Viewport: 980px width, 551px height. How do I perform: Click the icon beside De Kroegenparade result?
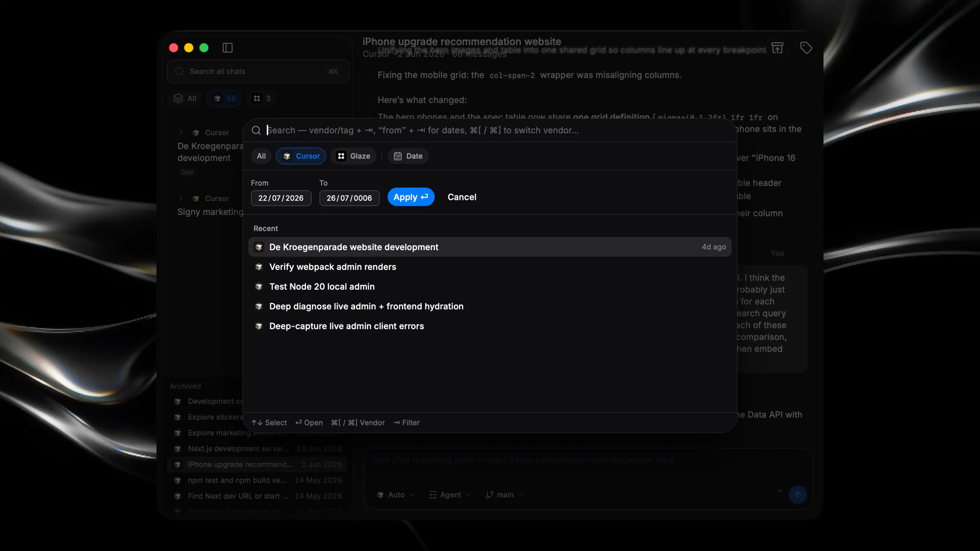tap(259, 247)
